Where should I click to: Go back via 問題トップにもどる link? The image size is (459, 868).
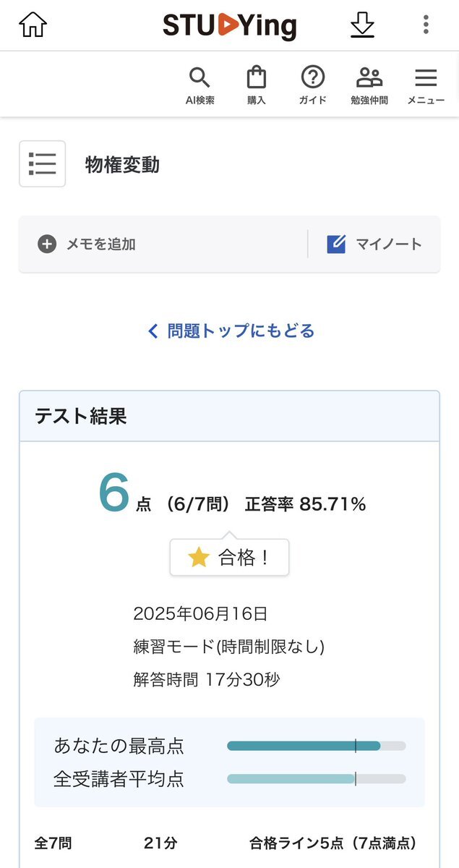pos(231,331)
